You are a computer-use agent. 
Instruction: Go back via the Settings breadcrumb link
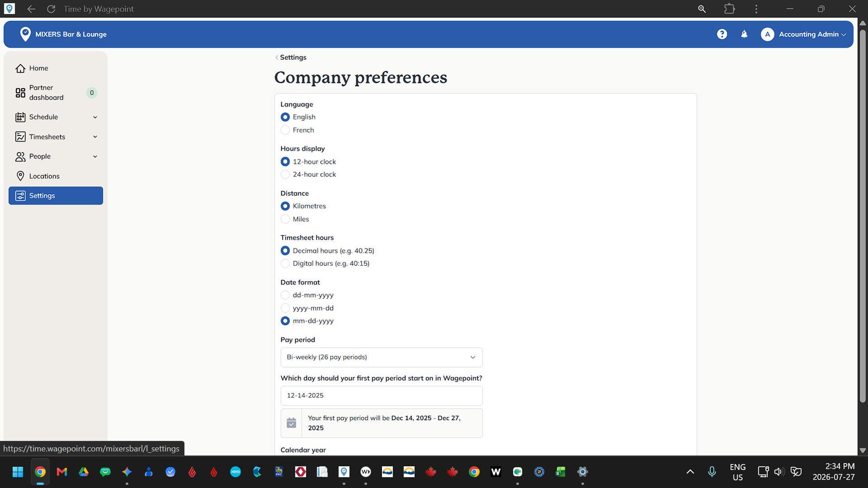[291, 57]
